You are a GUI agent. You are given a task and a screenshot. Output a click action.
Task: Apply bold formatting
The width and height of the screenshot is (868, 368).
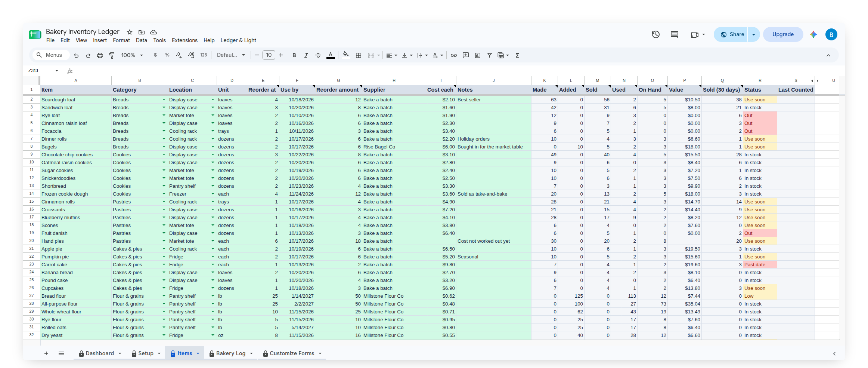coord(294,55)
